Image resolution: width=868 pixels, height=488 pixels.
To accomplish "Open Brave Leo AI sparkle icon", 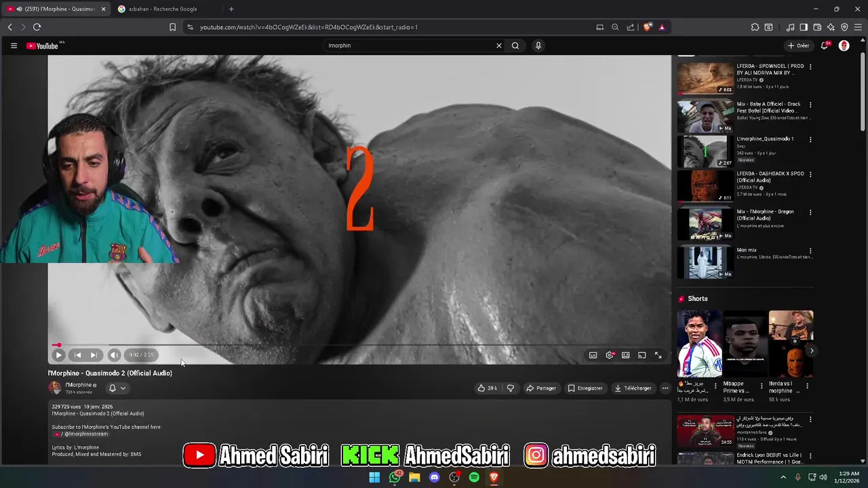I will (x=831, y=27).
